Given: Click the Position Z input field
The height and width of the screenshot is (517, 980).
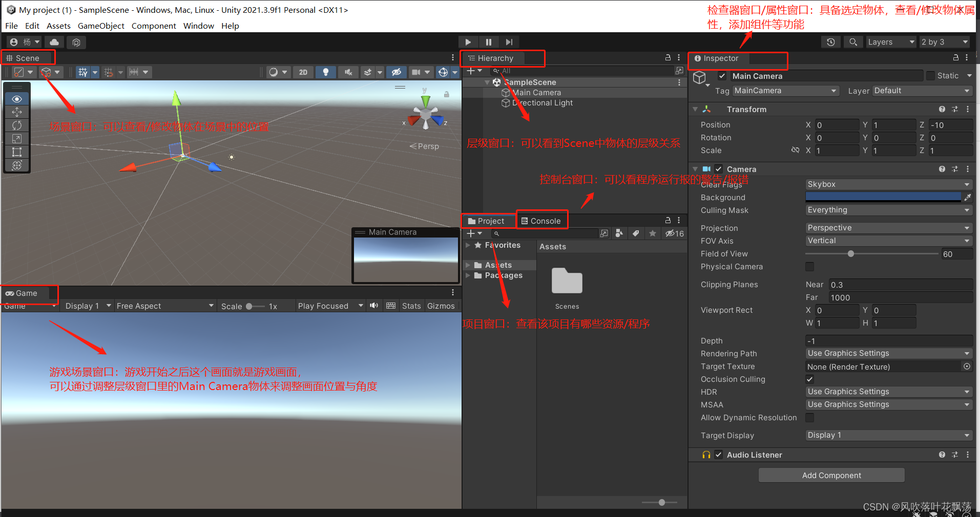Looking at the screenshot, I should (950, 125).
